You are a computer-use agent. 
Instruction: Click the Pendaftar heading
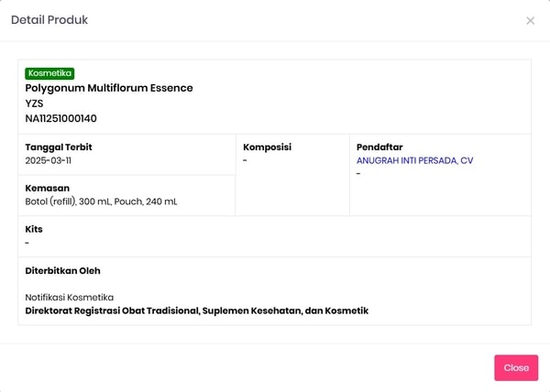pyautogui.click(x=379, y=147)
